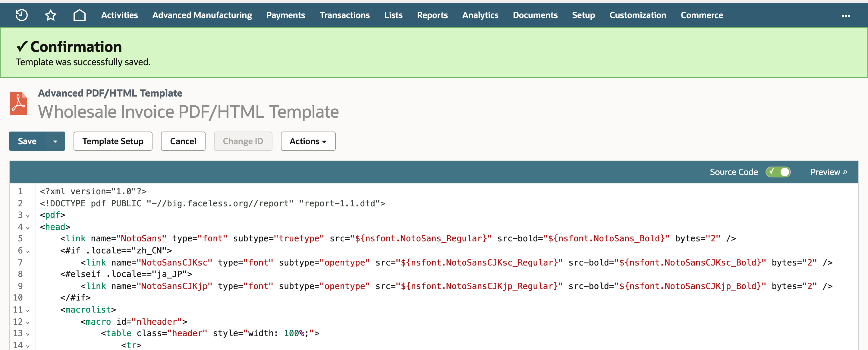Screen dimensions: 868x350
Task: Open the Activities menu
Action: tap(119, 15)
